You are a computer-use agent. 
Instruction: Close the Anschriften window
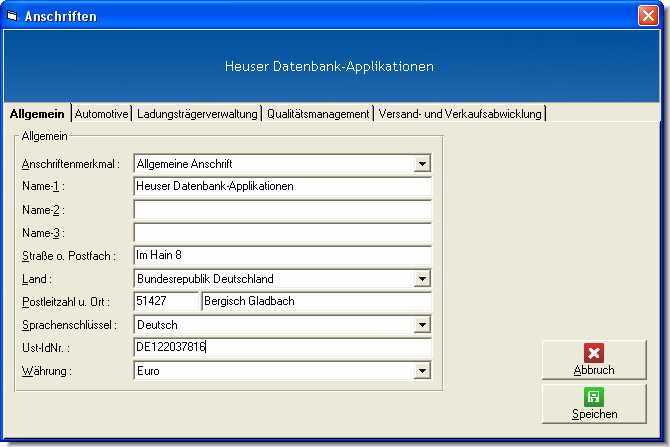(x=648, y=16)
